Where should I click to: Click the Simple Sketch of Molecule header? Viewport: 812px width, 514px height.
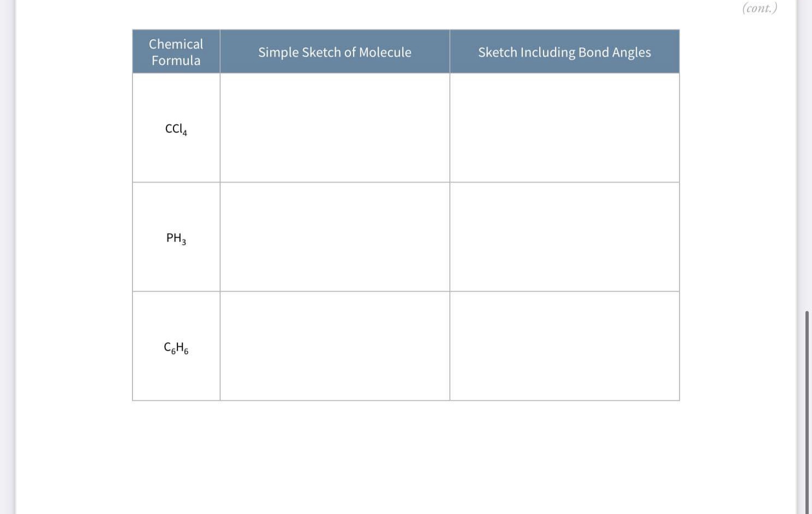335,52
